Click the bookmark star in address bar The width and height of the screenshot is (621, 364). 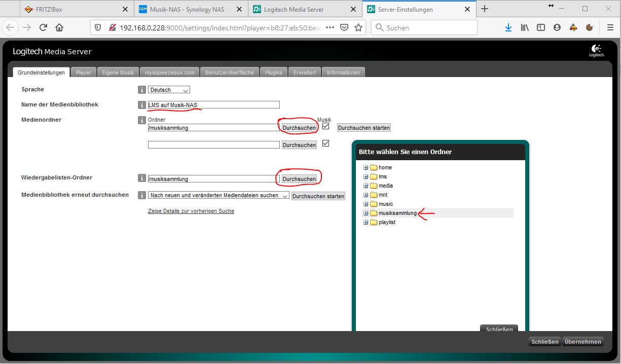[358, 28]
